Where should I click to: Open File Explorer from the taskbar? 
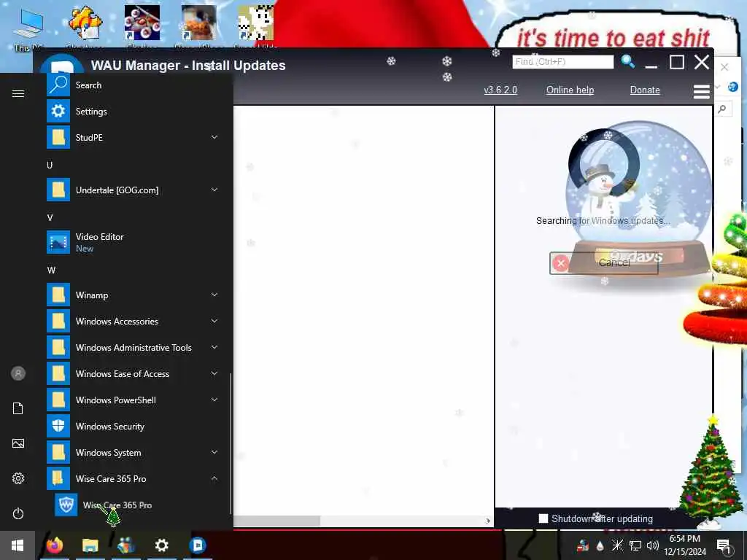tap(90, 545)
